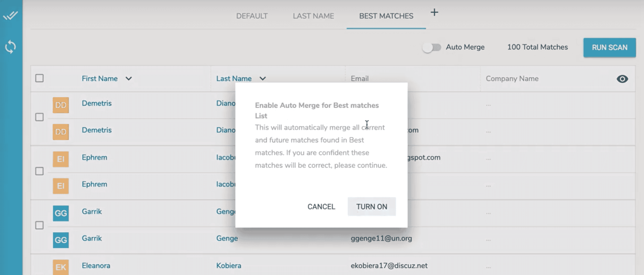Open First Name column sort chevron
Screen dimensions: 644x275
(x=129, y=79)
